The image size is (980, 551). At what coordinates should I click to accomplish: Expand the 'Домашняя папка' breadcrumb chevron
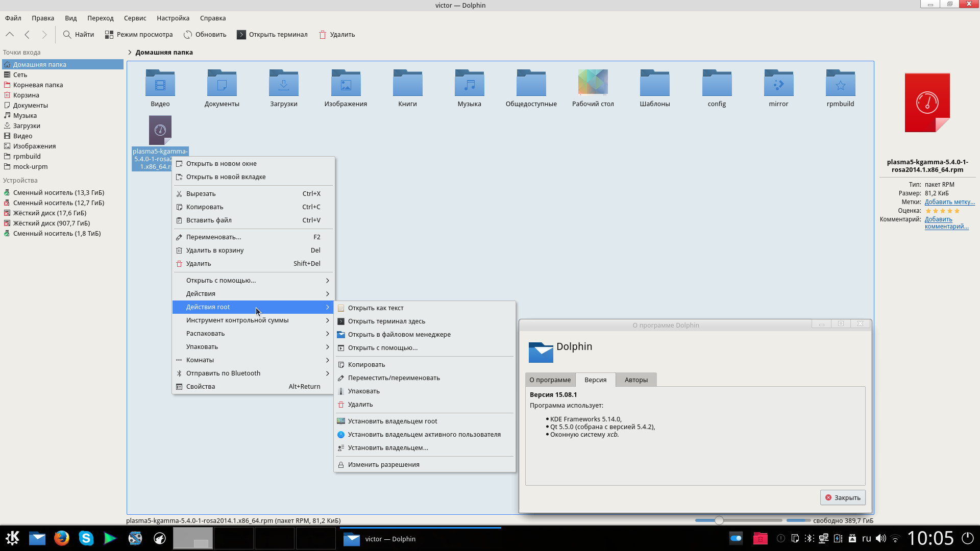[130, 53]
